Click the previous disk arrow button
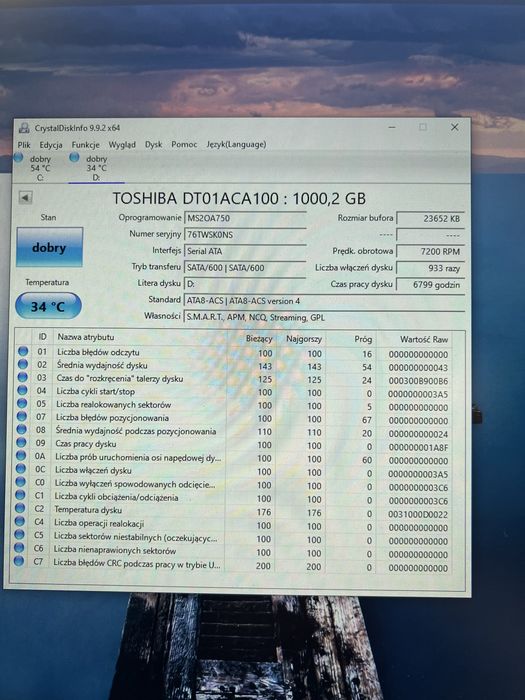The height and width of the screenshot is (700, 525). [x=25, y=197]
